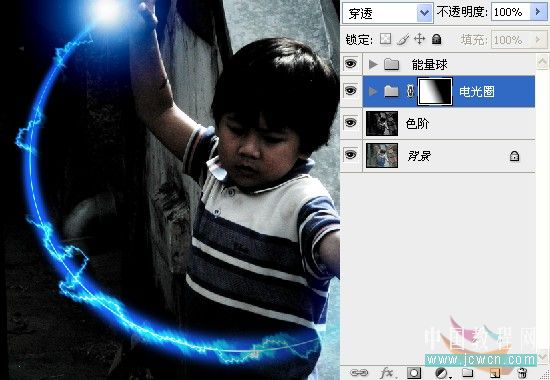
Task: Click the mask link icon on 电光圈
Action: point(410,91)
